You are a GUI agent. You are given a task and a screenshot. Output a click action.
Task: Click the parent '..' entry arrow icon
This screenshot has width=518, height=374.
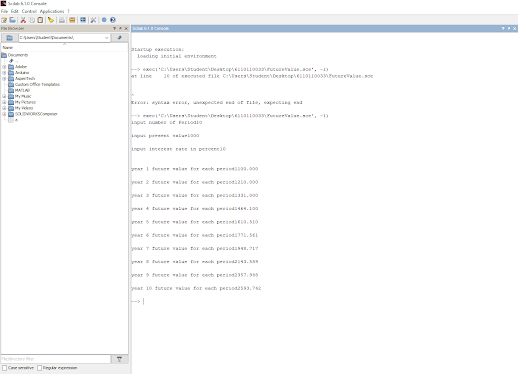pyautogui.click(x=11, y=61)
